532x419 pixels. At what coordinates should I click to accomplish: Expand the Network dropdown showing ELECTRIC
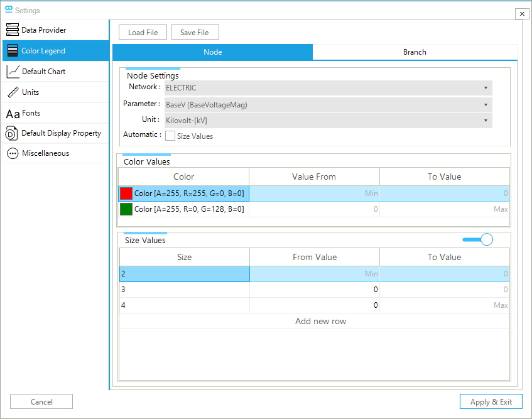point(328,88)
